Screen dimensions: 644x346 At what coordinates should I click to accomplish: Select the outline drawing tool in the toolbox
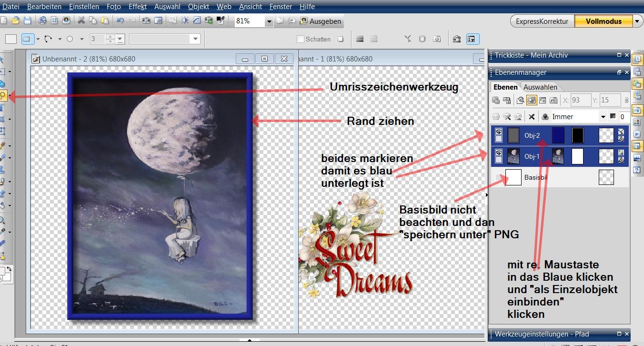point(3,95)
